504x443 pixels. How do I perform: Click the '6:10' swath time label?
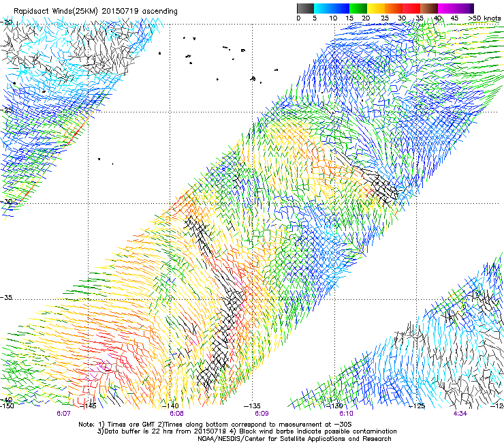coord(346,413)
